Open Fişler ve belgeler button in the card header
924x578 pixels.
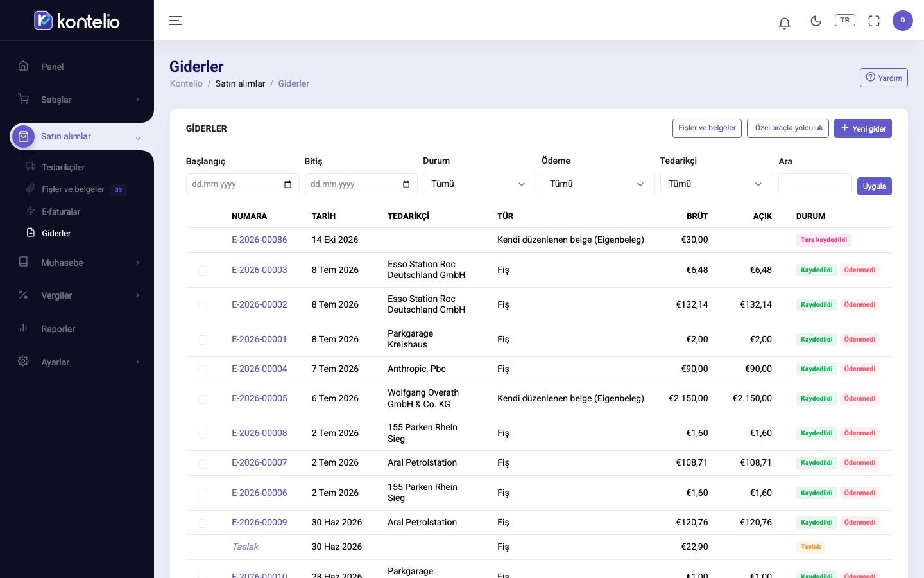pos(707,128)
